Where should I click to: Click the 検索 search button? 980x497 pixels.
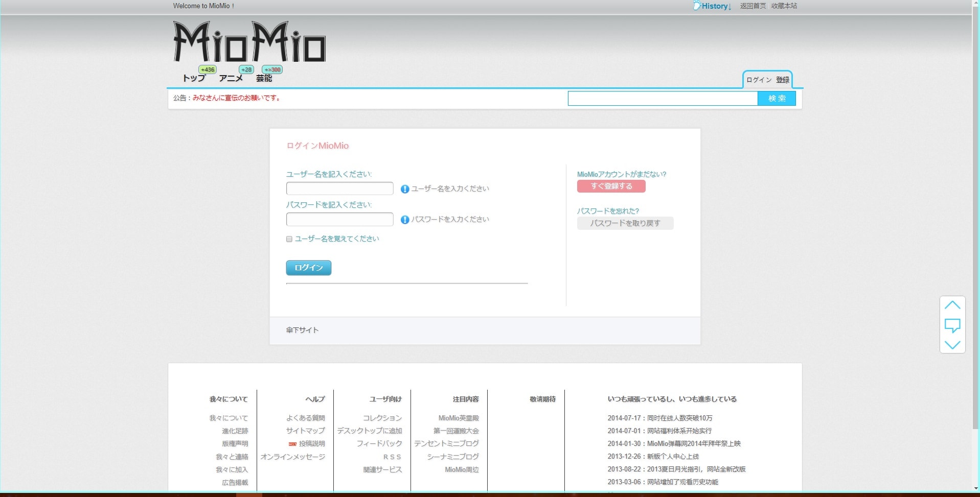[777, 99]
